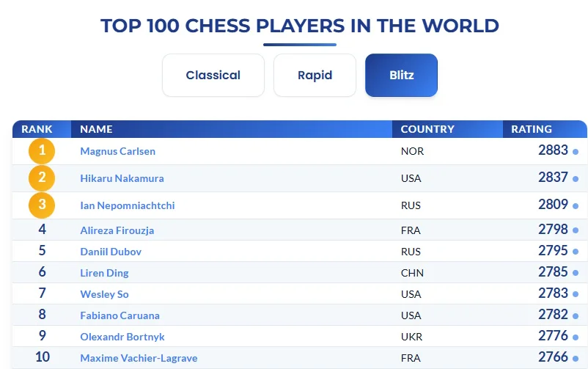Image resolution: width=588 pixels, height=369 pixels.
Task: Click Daniil Dubov's name
Action: (111, 252)
